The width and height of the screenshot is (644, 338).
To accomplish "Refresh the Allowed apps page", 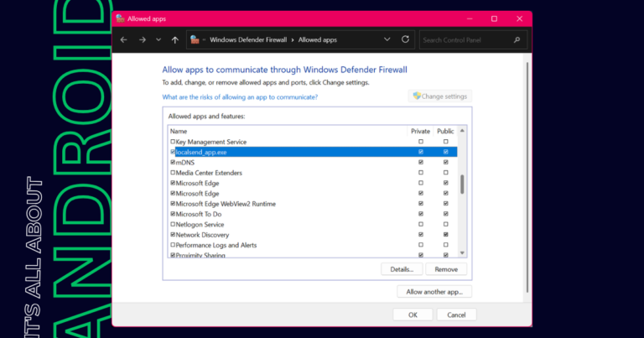I will [405, 39].
